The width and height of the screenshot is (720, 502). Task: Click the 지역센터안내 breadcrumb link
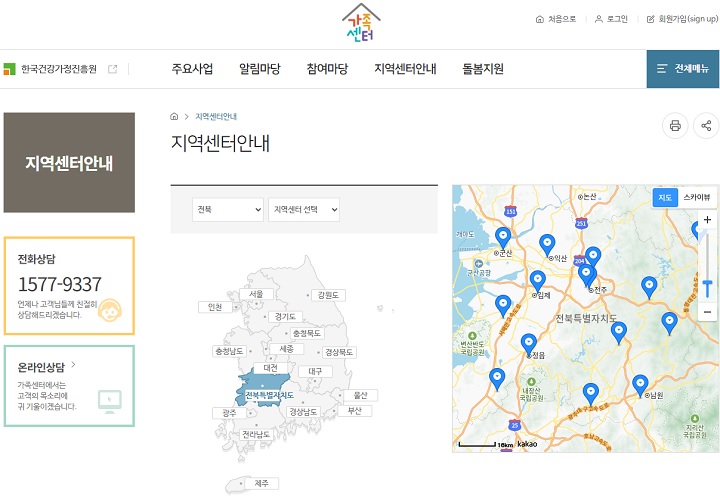coord(216,117)
